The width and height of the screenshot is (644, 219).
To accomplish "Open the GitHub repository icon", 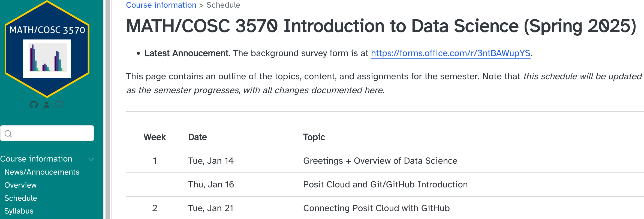I will pos(34,105).
